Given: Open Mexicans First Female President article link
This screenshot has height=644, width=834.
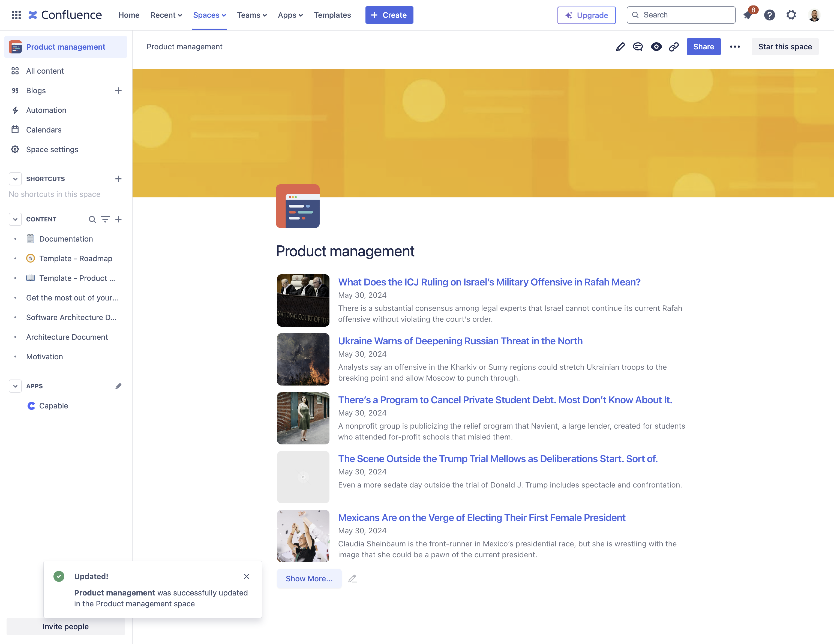Looking at the screenshot, I should point(482,518).
